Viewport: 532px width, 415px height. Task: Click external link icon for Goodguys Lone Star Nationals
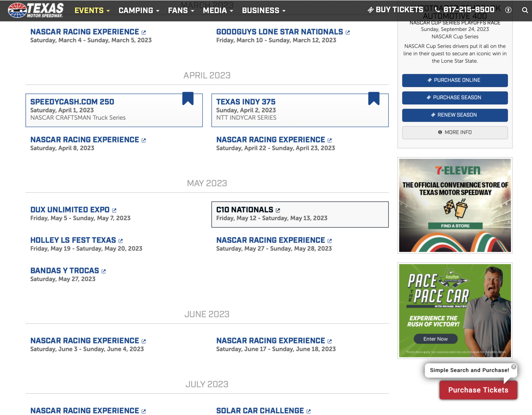pos(348,33)
